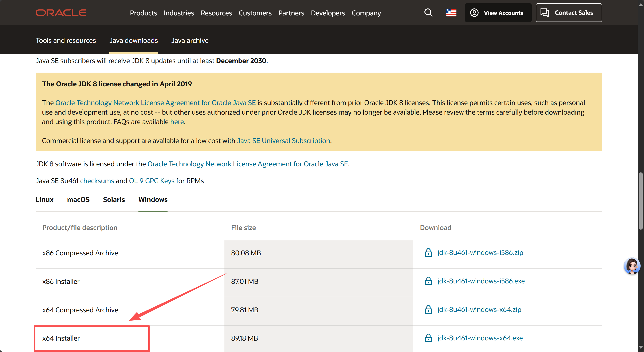
Task: Click the Oracle logo
Action: pyautogui.click(x=61, y=13)
